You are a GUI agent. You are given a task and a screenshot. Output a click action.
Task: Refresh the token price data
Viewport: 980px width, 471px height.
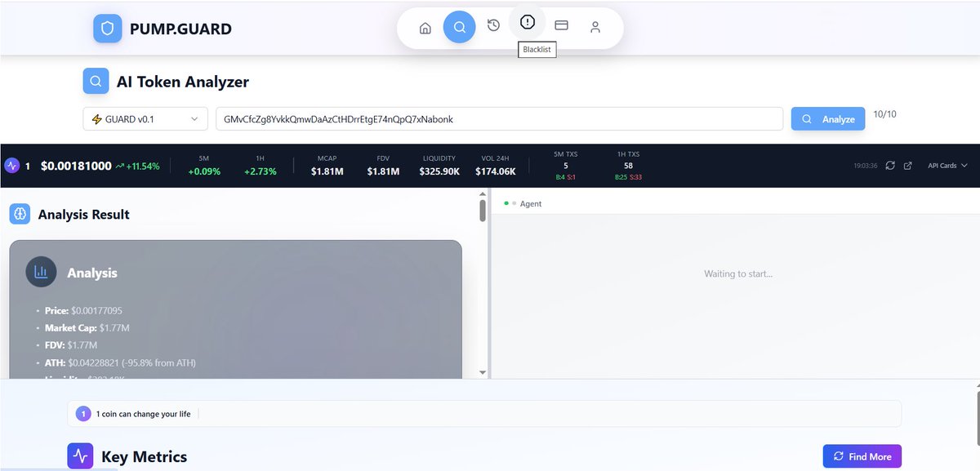[x=890, y=166]
